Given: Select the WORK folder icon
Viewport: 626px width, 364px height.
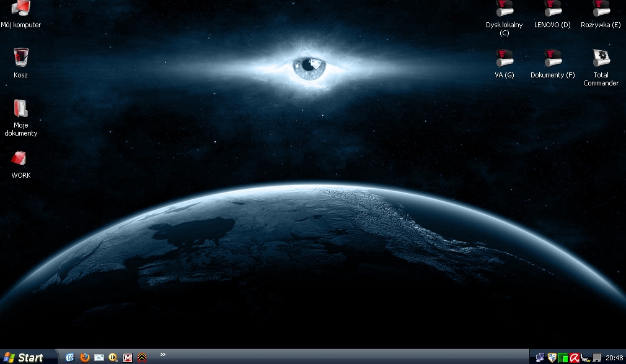Looking at the screenshot, I should click(x=20, y=164).
